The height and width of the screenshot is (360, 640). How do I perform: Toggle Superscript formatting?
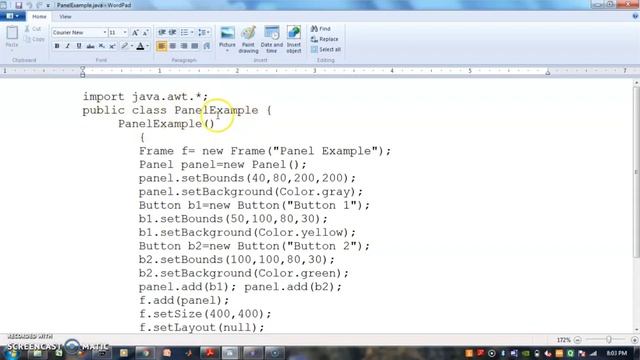(113, 46)
